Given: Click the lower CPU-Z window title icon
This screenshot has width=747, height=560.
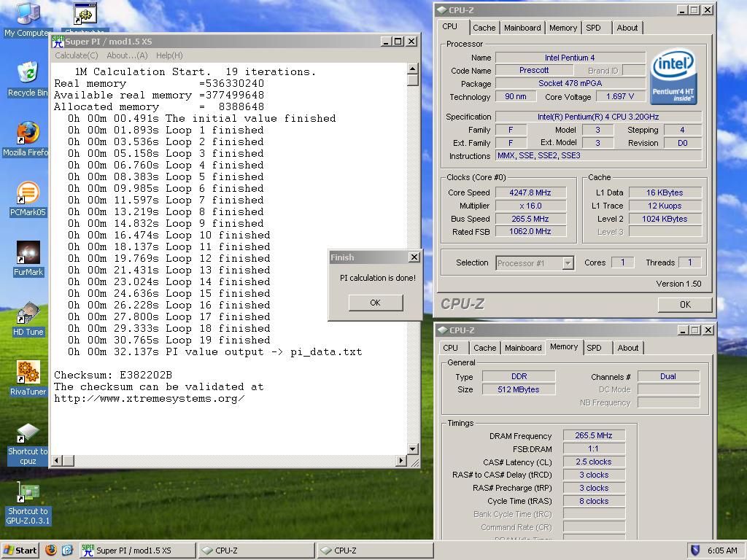Looking at the screenshot, I should point(443,330).
